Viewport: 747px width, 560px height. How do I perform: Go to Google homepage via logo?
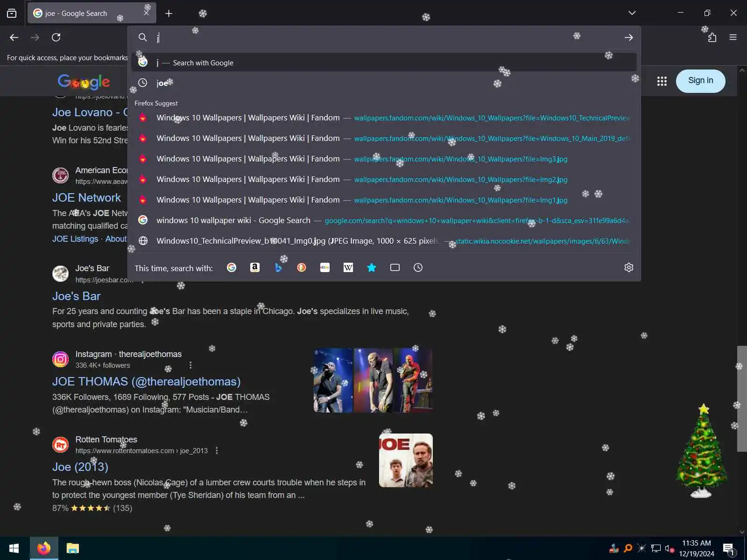84,82
